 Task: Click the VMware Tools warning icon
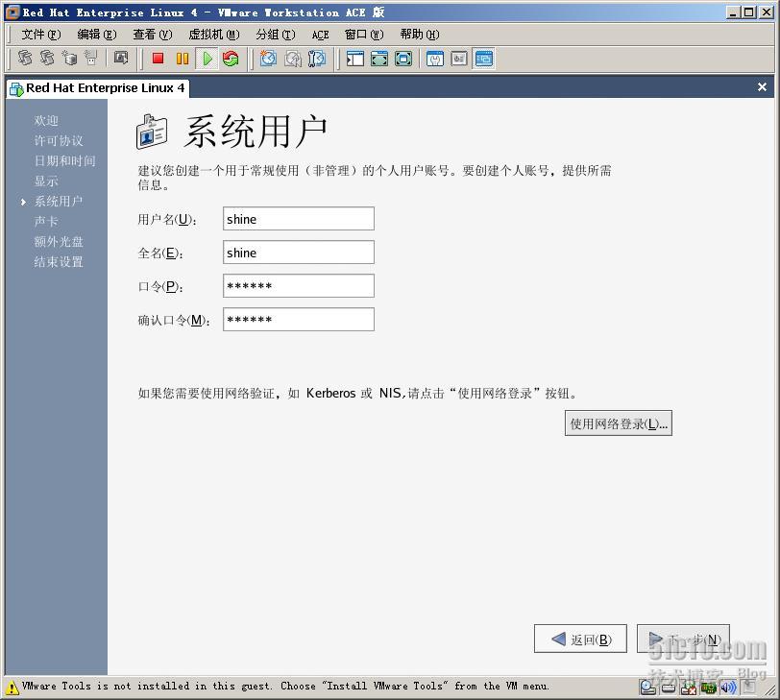tap(12, 688)
